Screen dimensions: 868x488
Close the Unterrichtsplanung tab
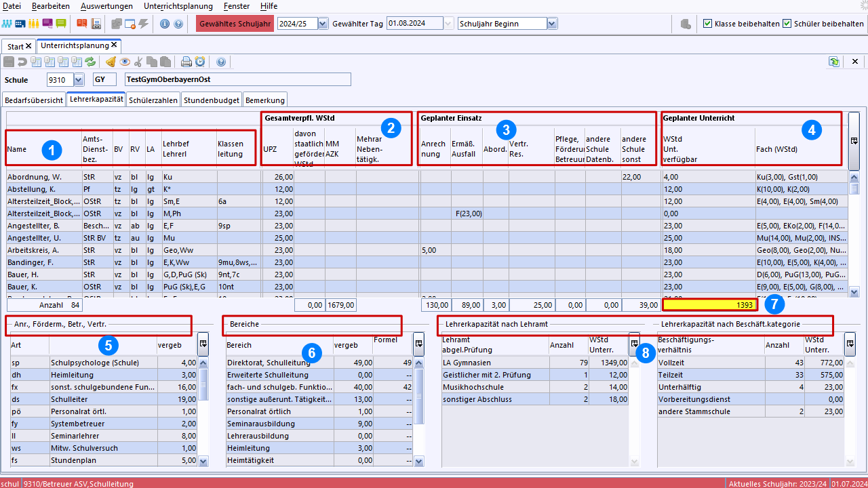114,45
